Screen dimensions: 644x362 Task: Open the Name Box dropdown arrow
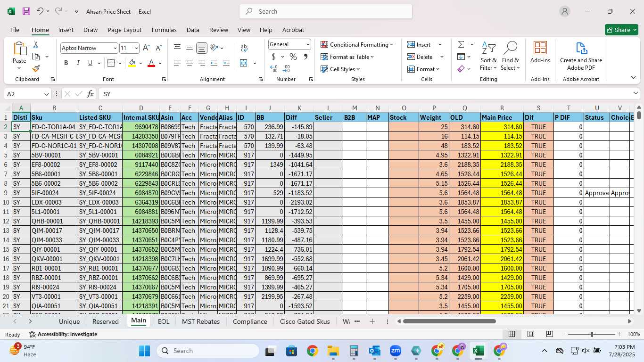pyautogui.click(x=46, y=94)
